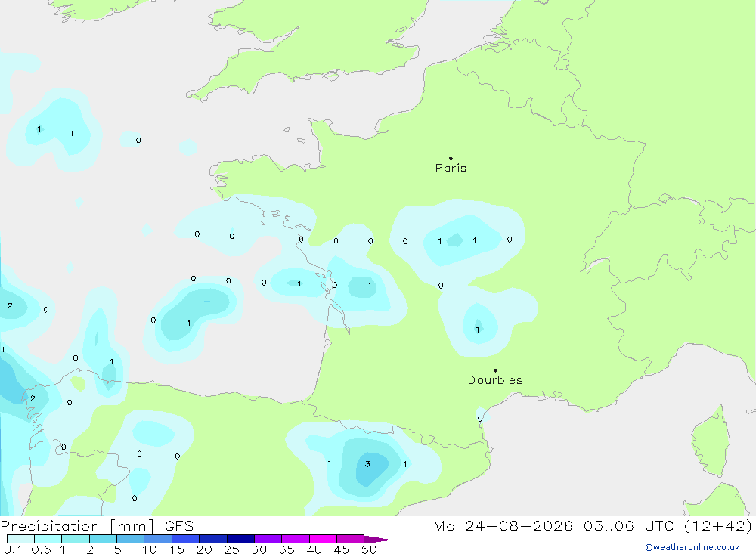Select the Paris city label
Viewport: 756px width, 554px height.
click(x=451, y=168)
